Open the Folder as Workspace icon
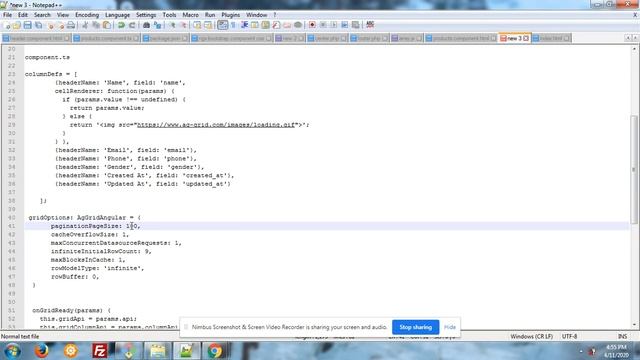Image resolution: width=640 pixels, height=360 pixels. point(287,25)
